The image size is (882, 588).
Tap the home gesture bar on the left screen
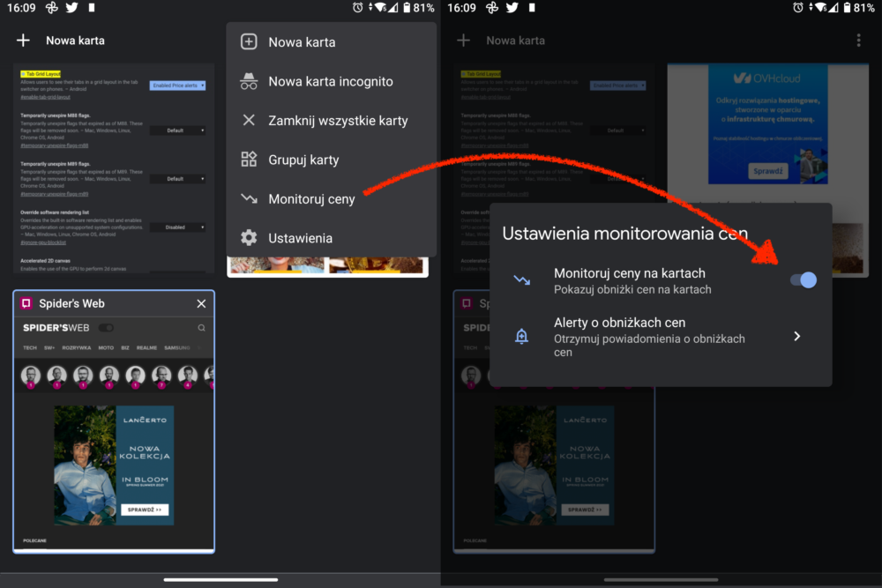[x=220, y=579]
